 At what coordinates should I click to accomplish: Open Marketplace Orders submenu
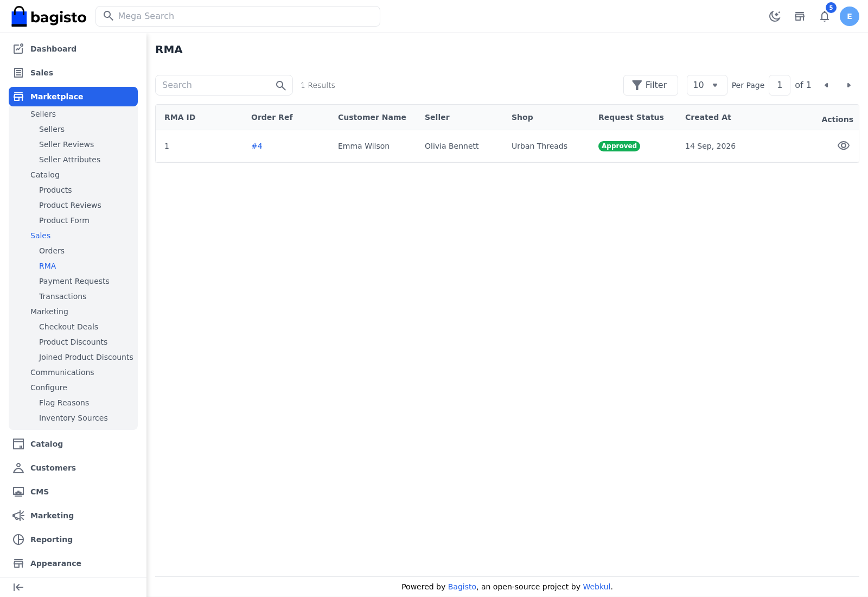52,251
